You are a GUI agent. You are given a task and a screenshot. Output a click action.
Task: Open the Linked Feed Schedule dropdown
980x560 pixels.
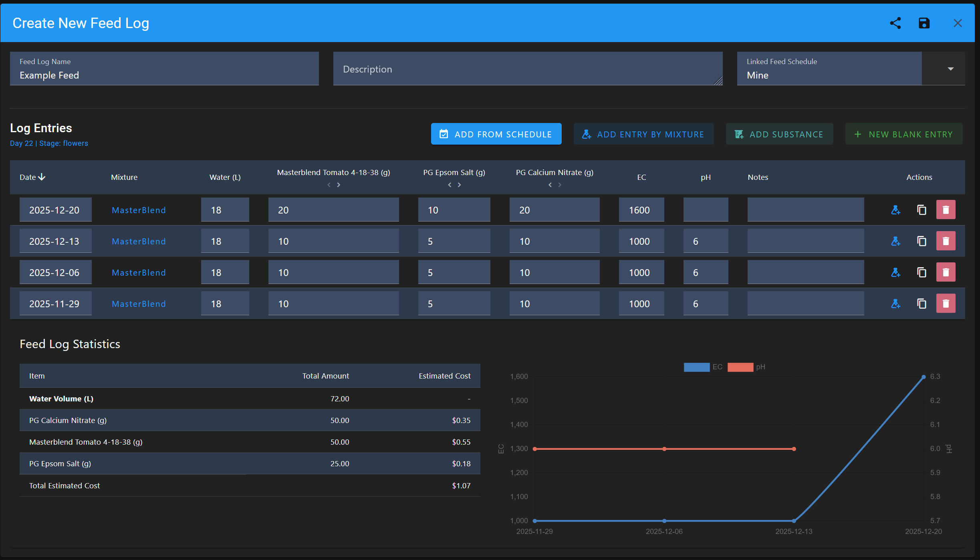pos(950,68)
